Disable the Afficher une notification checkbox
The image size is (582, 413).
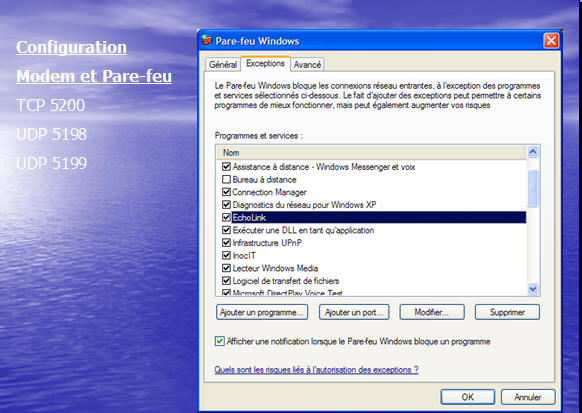220,341
